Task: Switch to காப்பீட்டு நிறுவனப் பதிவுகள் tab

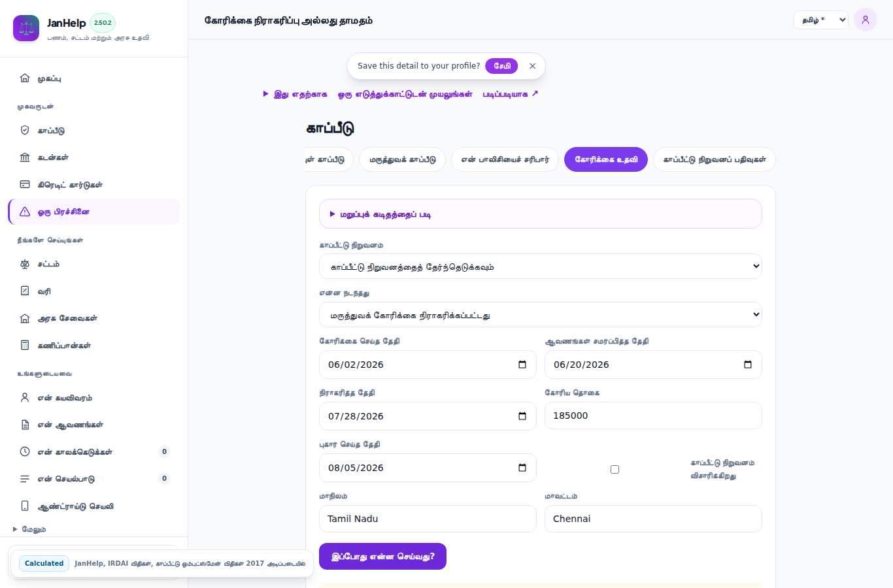Action: point(715,159)
